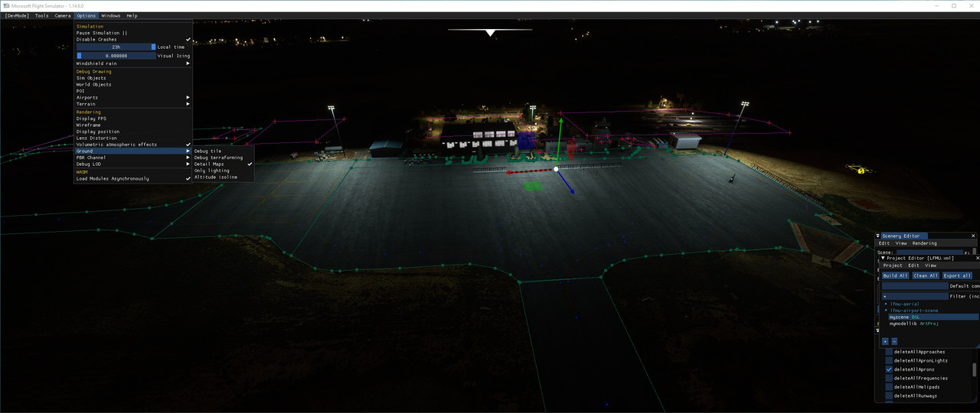Expand Debug LOD submenu
The width and height of the screenshot is (980, 413).
(x=133, y=164)
